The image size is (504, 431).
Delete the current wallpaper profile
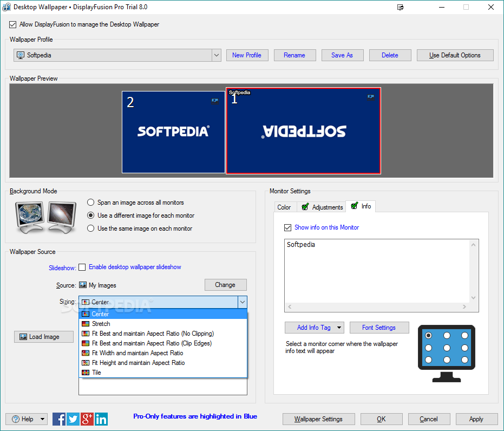[390, 55]
